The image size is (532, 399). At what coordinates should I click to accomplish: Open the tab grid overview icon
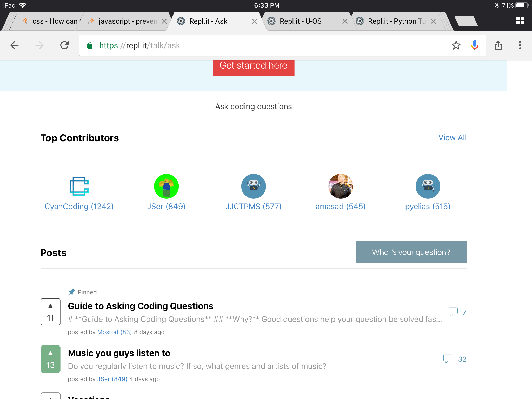pos(520,21)
